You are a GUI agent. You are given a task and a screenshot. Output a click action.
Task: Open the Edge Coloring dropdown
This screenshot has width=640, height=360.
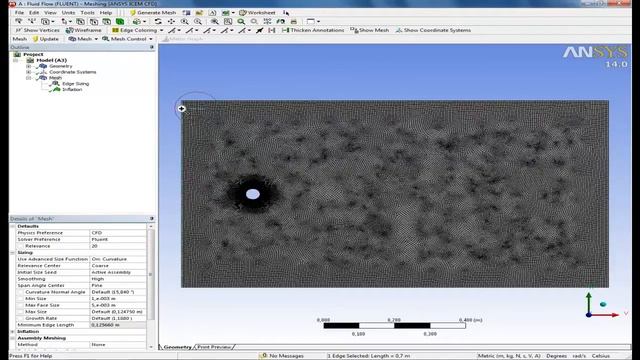[x=138, y=30]
